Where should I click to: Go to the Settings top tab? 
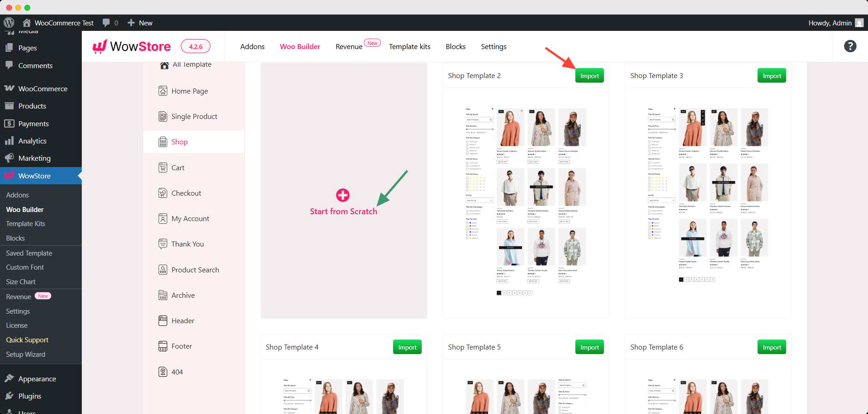494,46
